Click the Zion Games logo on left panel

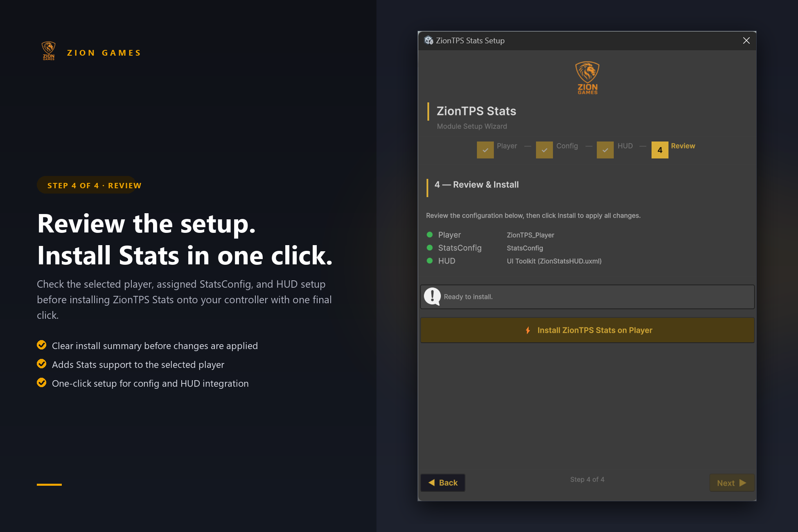[x=49, y=51]
